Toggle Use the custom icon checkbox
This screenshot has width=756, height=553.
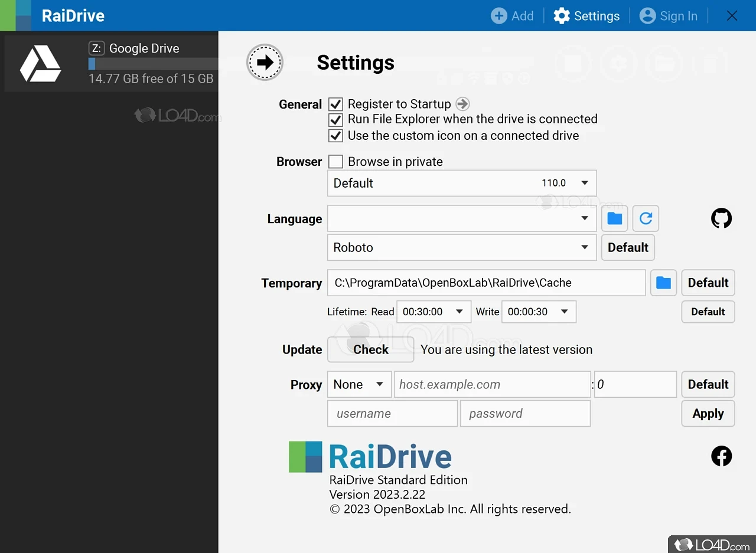pyautogui.click(x=335, y=136)
